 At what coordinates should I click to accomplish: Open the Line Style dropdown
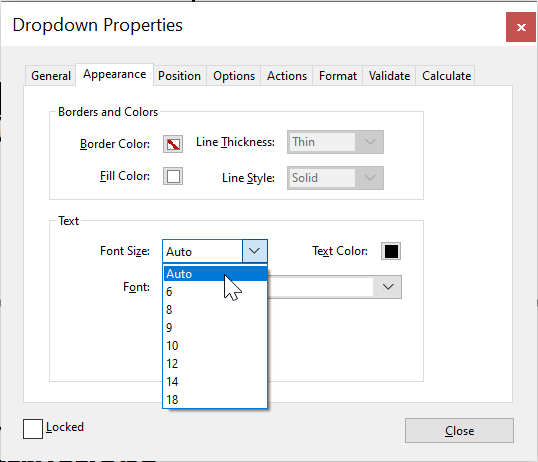click(335, 178)
